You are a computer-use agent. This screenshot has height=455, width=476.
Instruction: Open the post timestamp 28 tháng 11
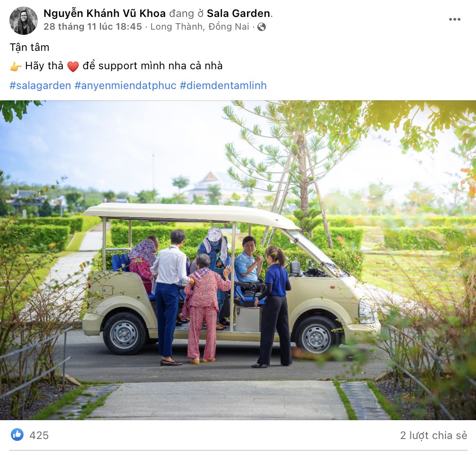point(92,27)
